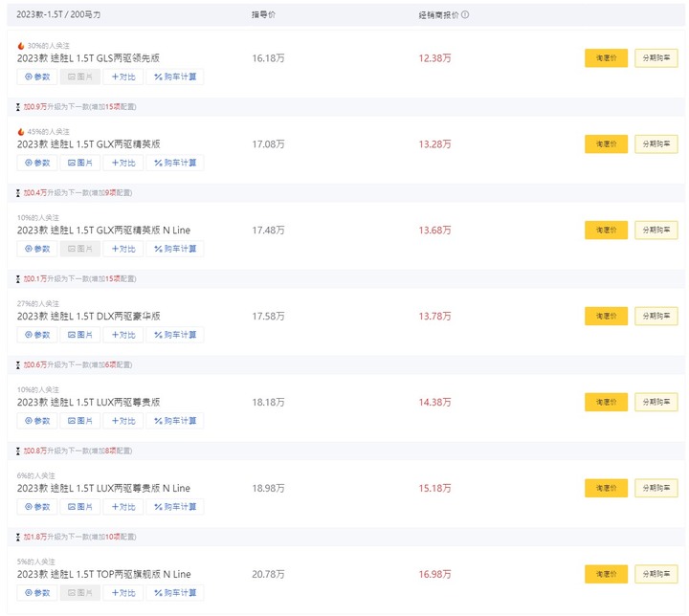
Task: Add DLX两驱豪华版 to 对比
Action: (x=123, y=335)
